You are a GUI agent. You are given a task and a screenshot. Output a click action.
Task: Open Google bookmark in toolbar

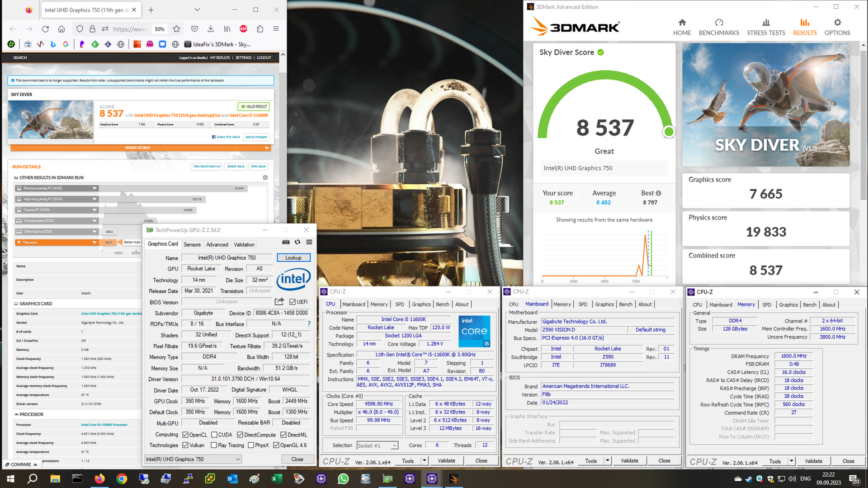coord(66,44)
